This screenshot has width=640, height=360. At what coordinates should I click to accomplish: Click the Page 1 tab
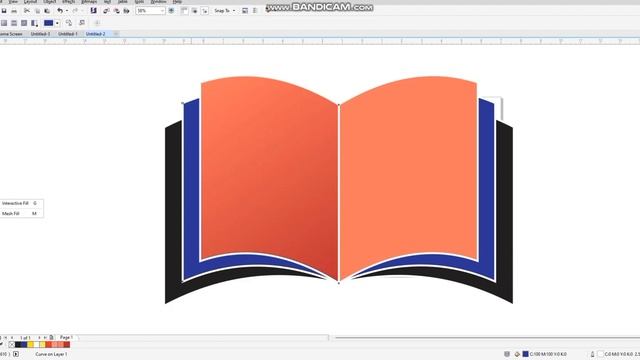pyautogui.click(x=66, y=338)
